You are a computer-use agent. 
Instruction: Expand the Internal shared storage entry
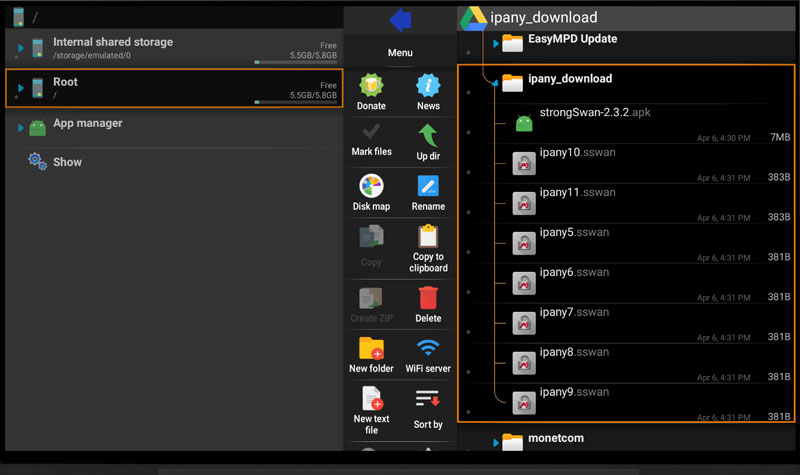tap(21, 48)
